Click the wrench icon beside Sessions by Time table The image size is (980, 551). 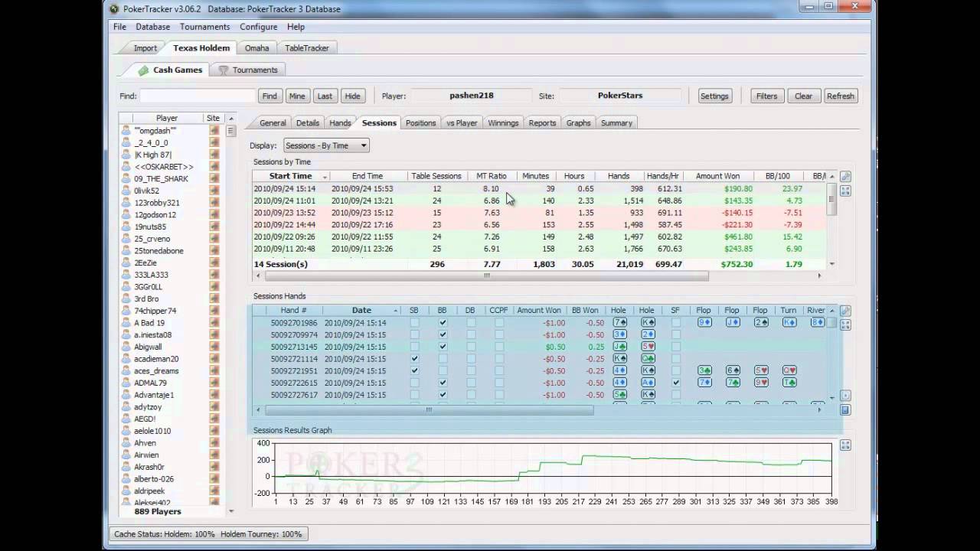coord(846,176)
